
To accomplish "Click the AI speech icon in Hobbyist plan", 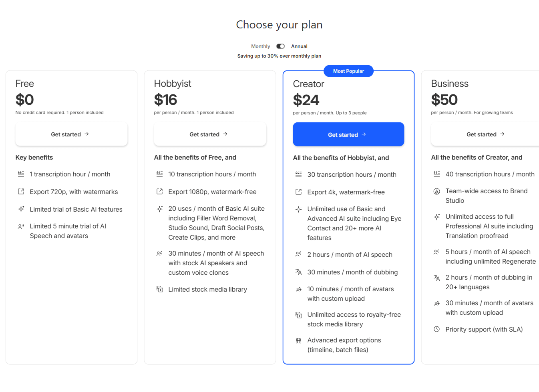I will coord(159,254).
